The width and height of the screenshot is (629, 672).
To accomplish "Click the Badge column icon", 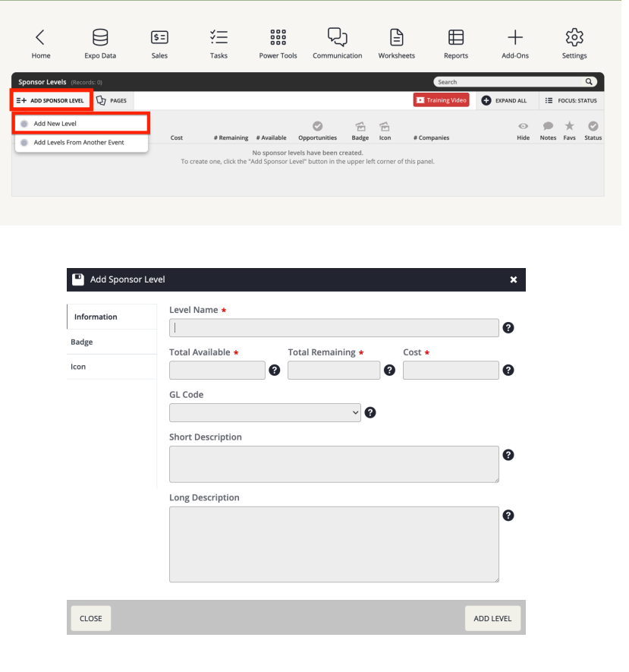I will coord(360,127).
